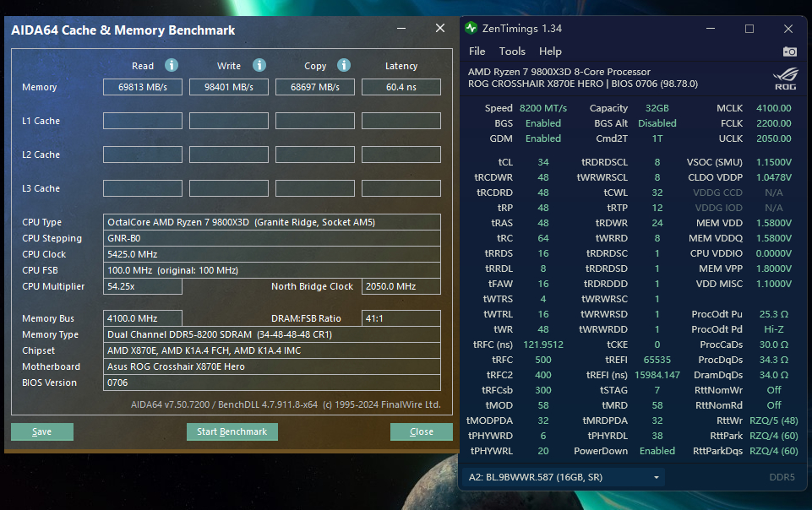Open the Help menu in ZenTimings

coord(550,52)
